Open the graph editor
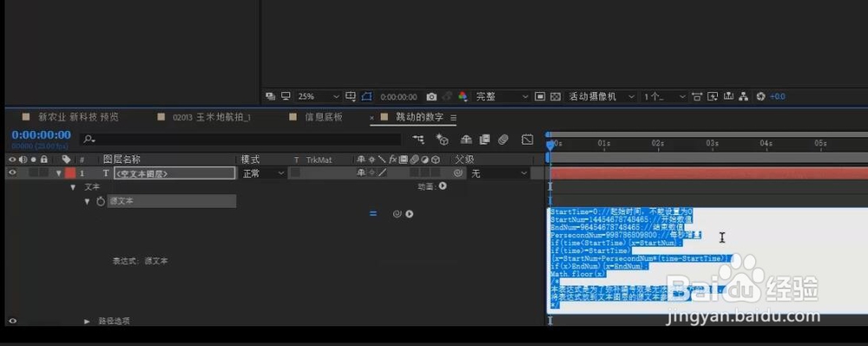Image resolution: width=868 pixels, height=346 pixels. click(x=527, y=140)
